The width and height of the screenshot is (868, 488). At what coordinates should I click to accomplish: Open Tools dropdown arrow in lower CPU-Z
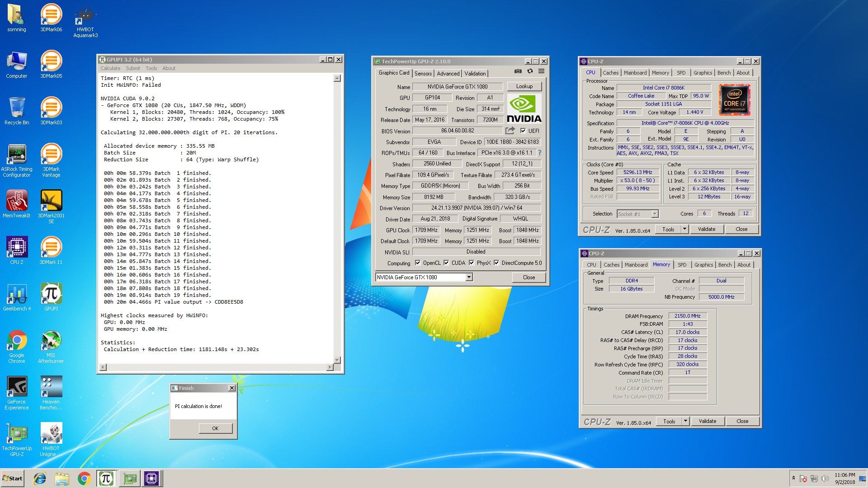pos(685,421)
